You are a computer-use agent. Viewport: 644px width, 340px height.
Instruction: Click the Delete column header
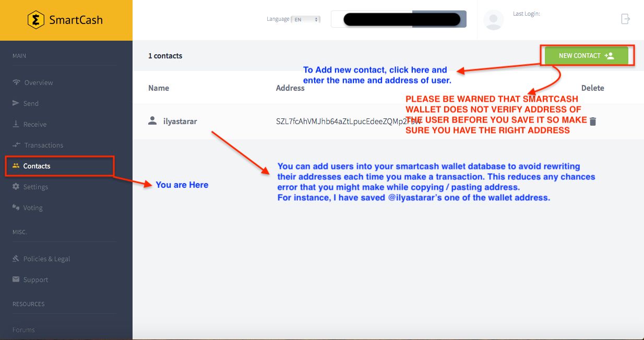point(593,88)
